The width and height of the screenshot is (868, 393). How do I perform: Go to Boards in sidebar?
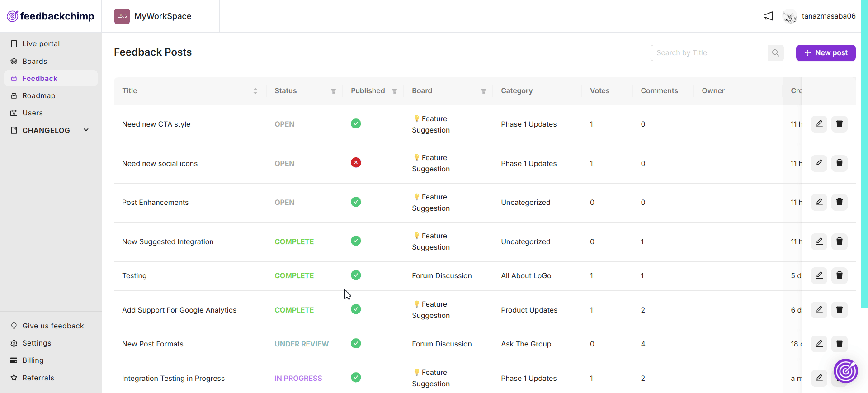51,61
